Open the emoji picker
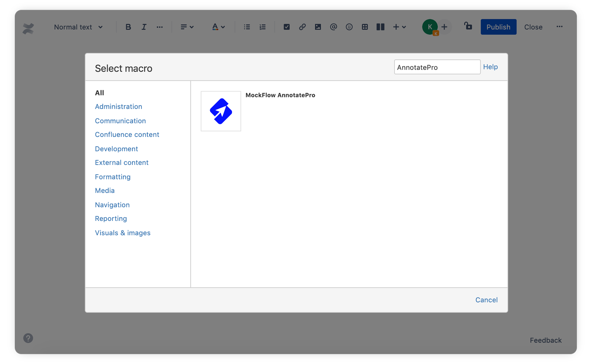Image resolution: width=592 pixels, height=364 pixels. pyautogui.click(x=349, y=27)
